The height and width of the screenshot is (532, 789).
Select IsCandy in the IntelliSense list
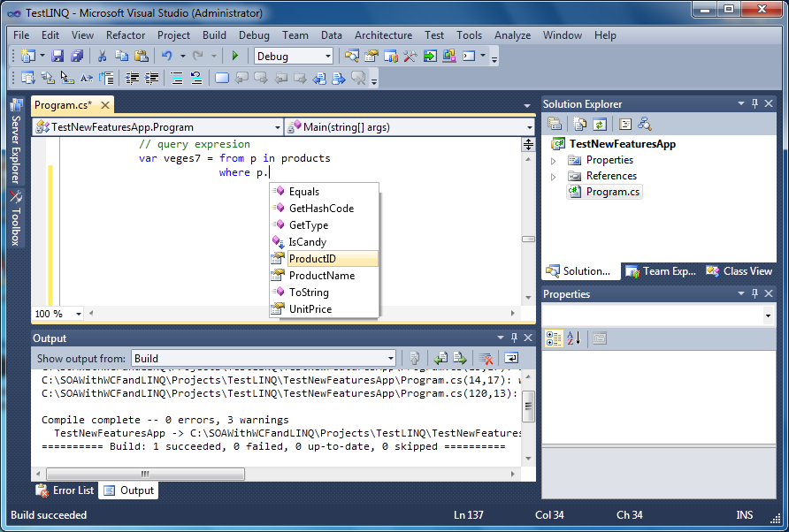(324, 242)
